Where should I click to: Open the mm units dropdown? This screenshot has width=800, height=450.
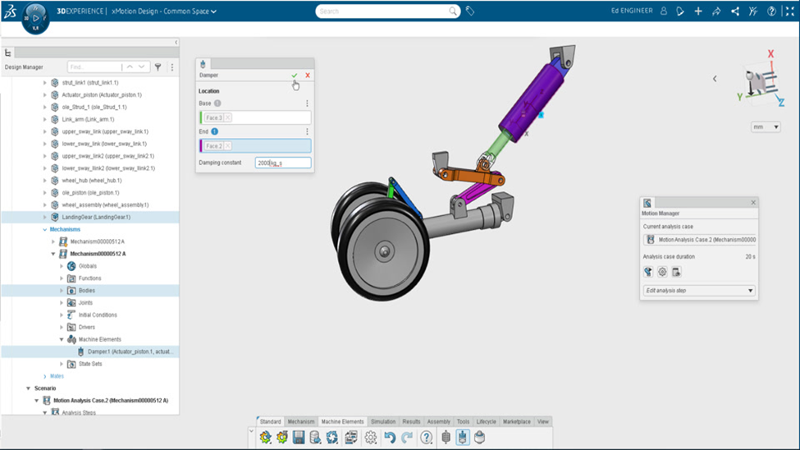[765, 128]
